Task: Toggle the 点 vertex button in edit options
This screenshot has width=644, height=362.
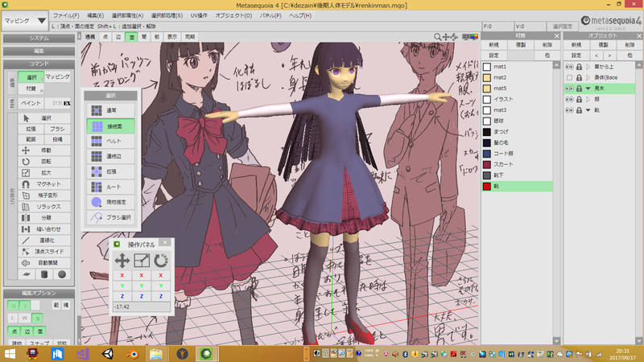Action: coord(14,331)
